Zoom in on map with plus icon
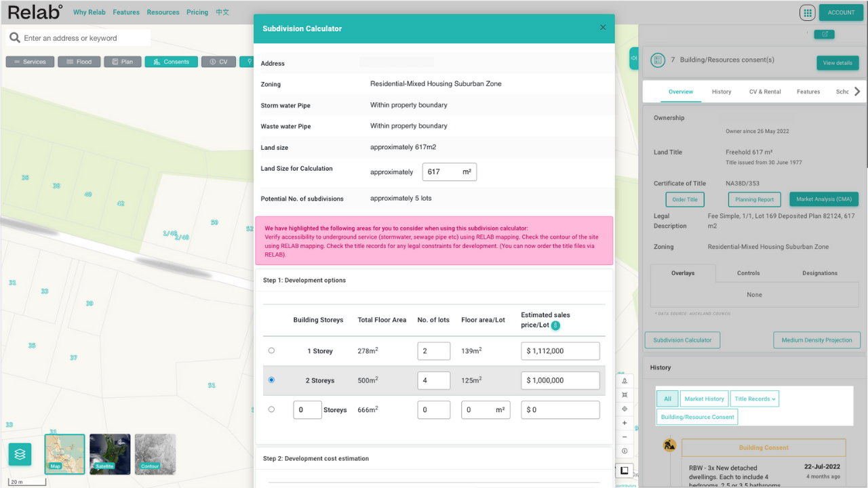Viewport: 868px width, 488px height. click(625, 423)
